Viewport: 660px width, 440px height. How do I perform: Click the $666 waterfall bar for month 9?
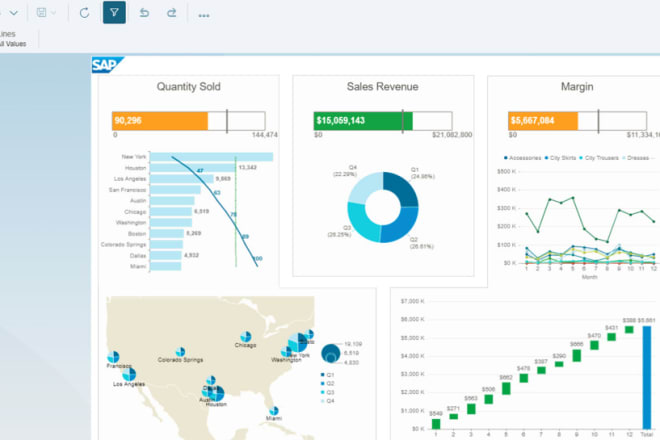tap(577, 355)
